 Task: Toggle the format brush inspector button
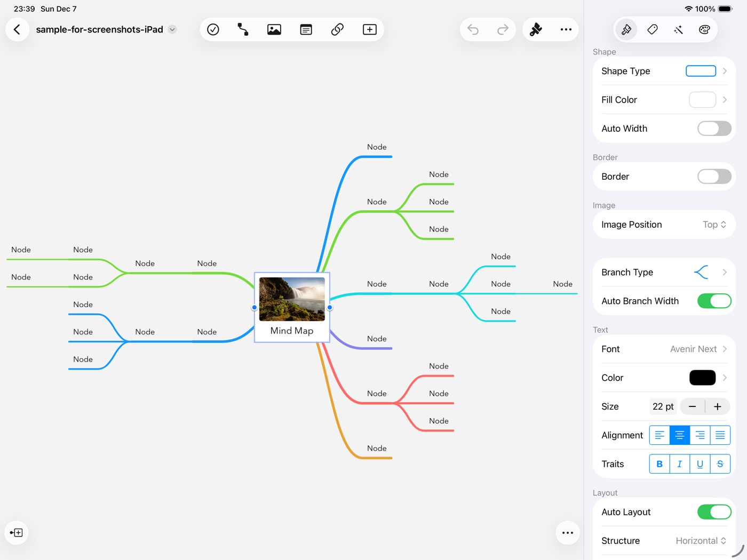coord(536,29)
